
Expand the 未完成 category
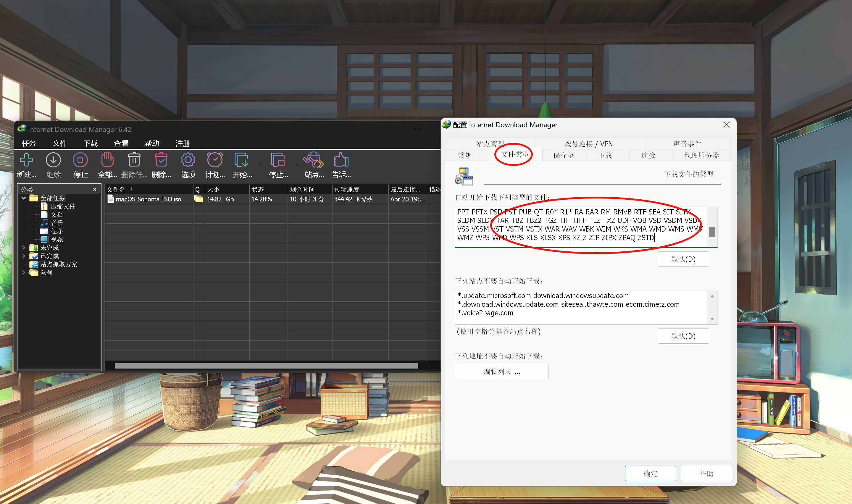24,248
